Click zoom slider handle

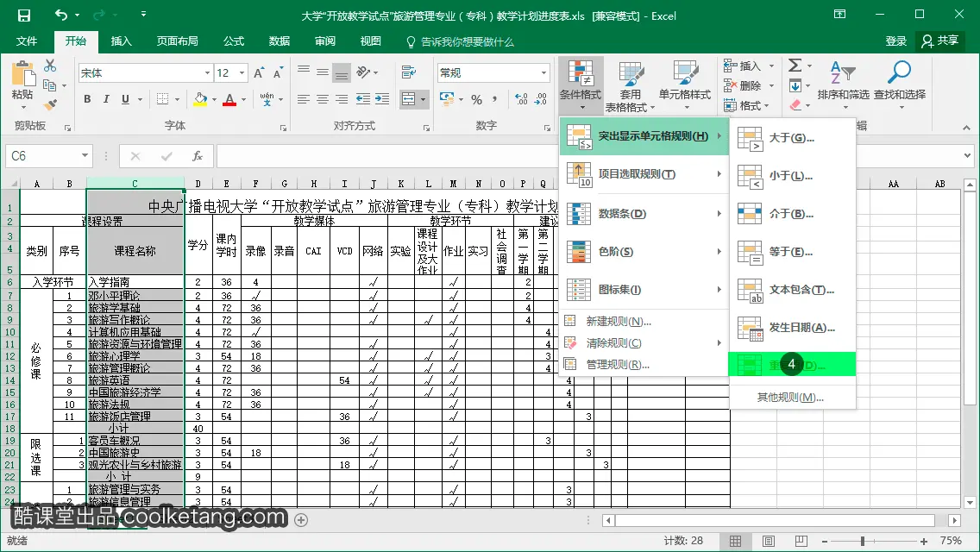tap(863, 542)
